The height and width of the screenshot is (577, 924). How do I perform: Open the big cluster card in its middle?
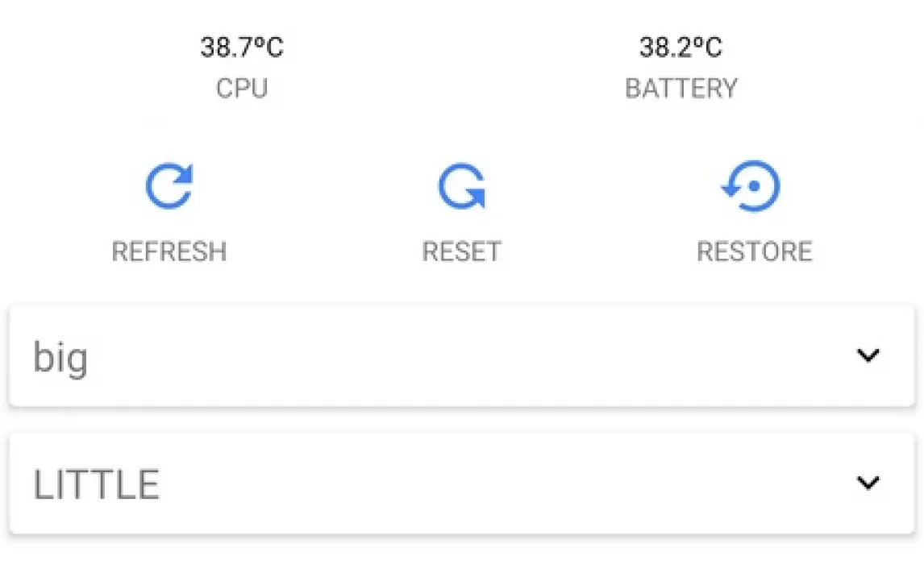[461, 355]
